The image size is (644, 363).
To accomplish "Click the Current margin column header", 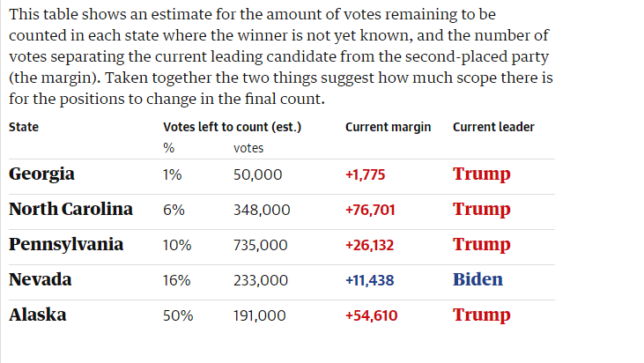I will 388,127.
